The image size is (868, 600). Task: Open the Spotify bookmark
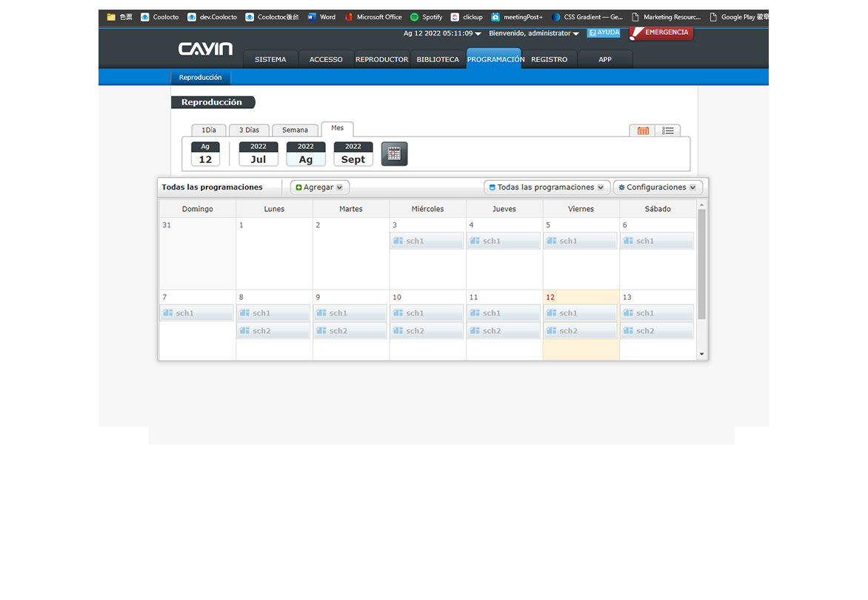tap(427, 17)
